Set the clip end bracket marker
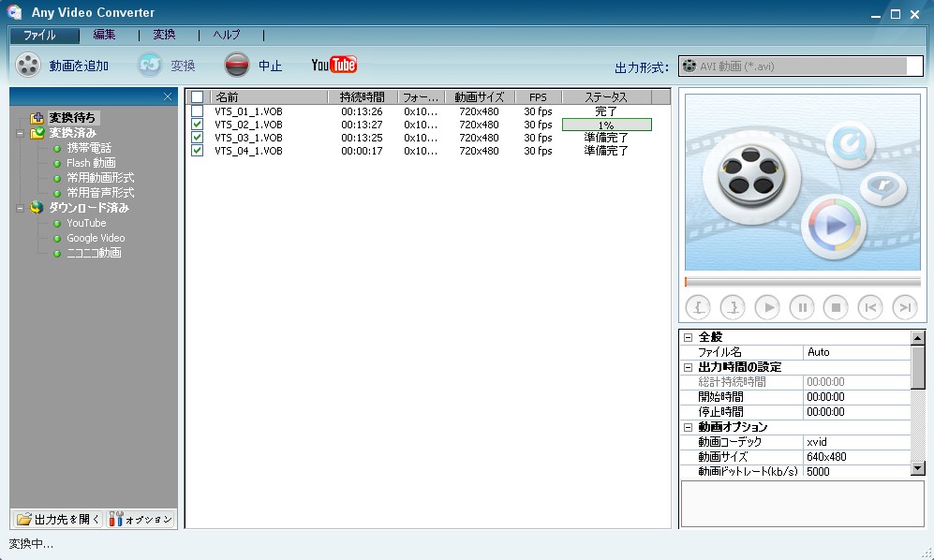The height and width of the screenshot is (560, 934). click(x=733, y=307)
